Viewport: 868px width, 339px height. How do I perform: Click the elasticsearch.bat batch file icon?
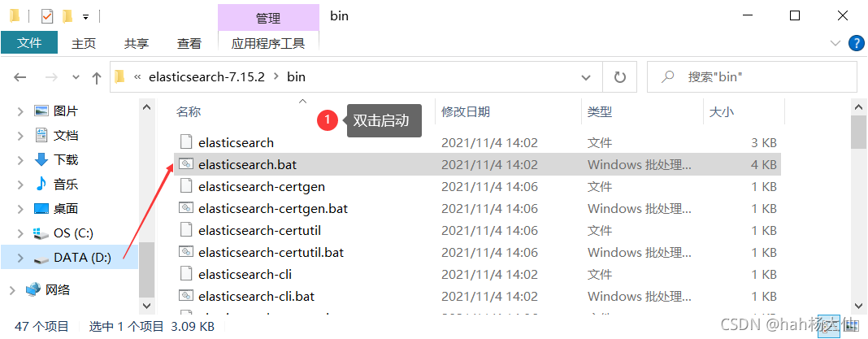[x=187, y=164]
